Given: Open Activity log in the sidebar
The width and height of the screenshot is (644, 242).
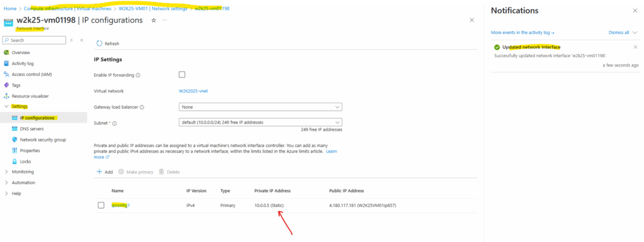Looking at the screenshot, I should [23, 63].
